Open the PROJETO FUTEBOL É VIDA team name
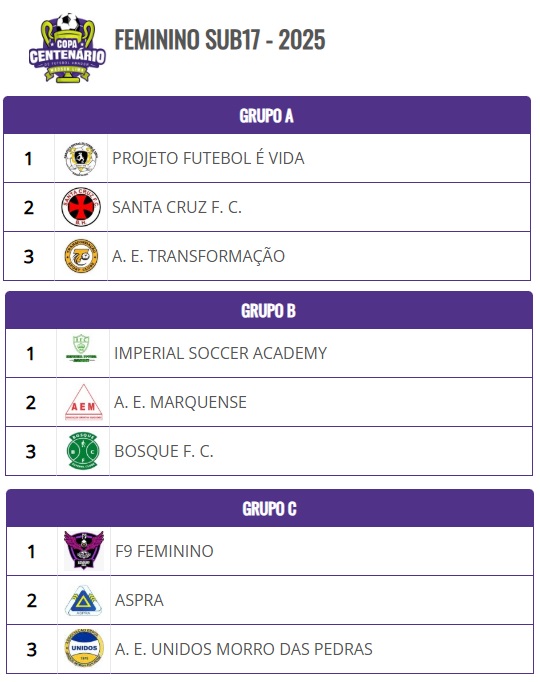Image resolution: width=540 pixels, height=682 pixels. [208, 158]
